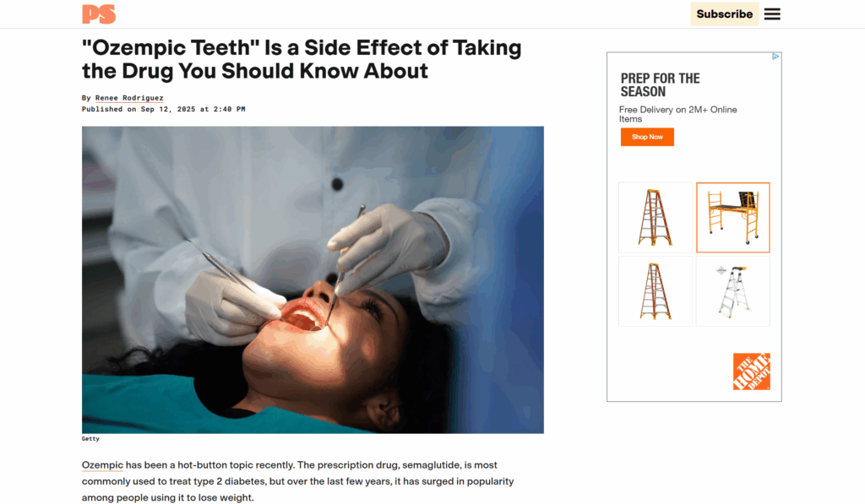Click the article's first paragraph text
The image size is (865, 504).
tap(298, 481)
